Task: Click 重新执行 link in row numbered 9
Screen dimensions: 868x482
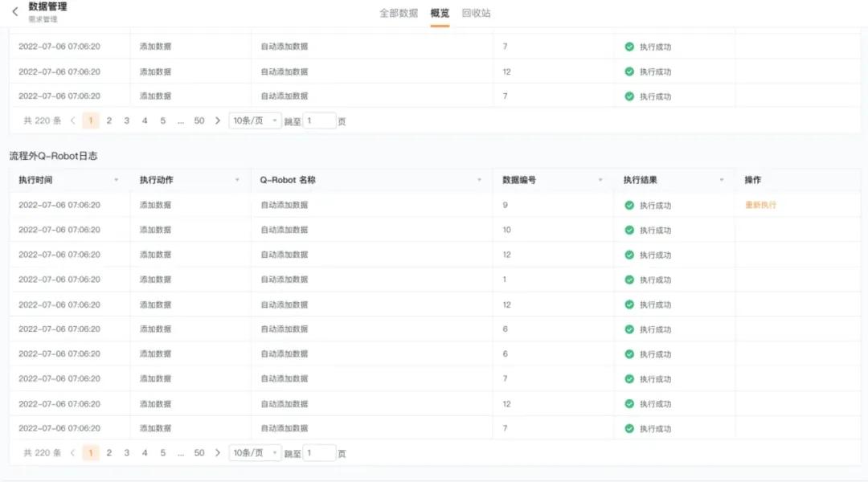Action: coord(760,205)
